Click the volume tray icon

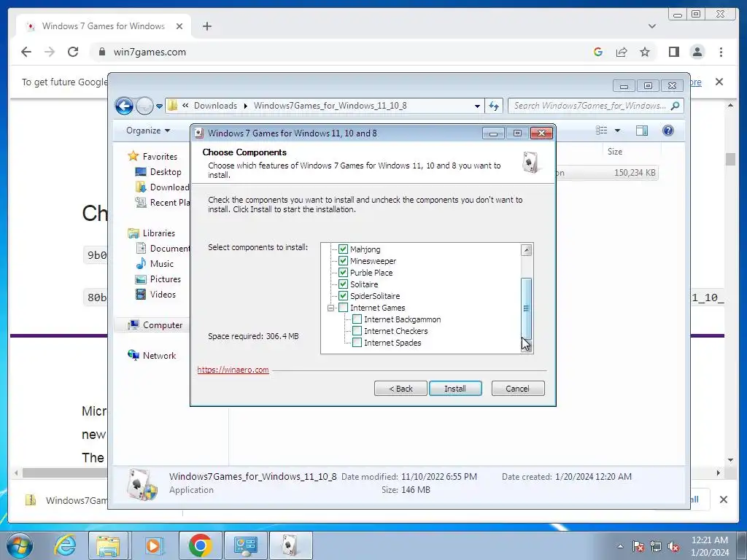point(673,546)
